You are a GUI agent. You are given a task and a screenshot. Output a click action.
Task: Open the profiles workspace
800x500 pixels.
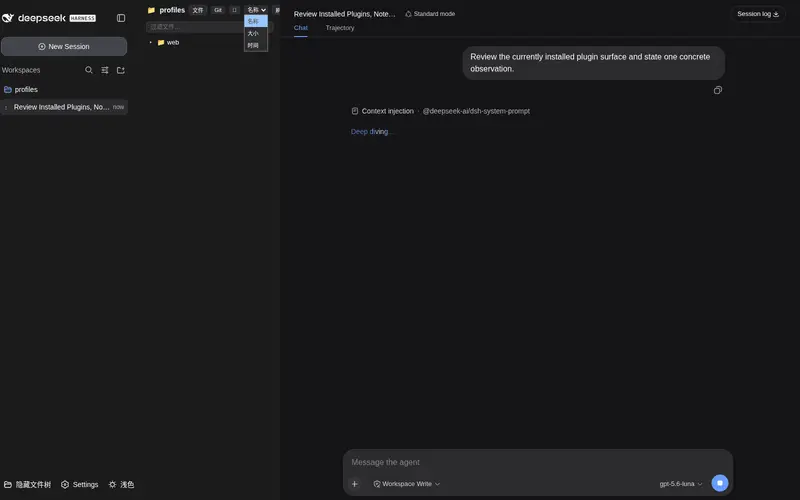pos(21,89)
